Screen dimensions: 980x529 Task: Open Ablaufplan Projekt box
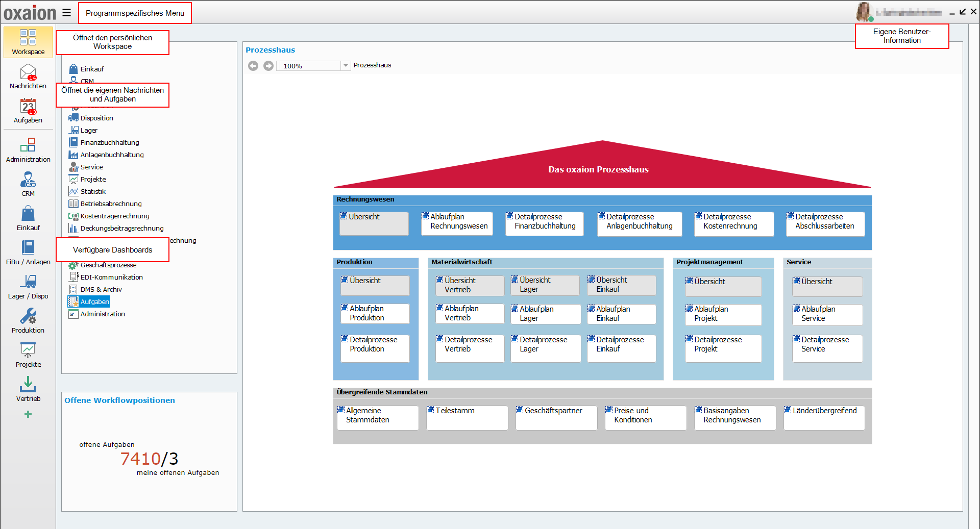pos(723,315)
